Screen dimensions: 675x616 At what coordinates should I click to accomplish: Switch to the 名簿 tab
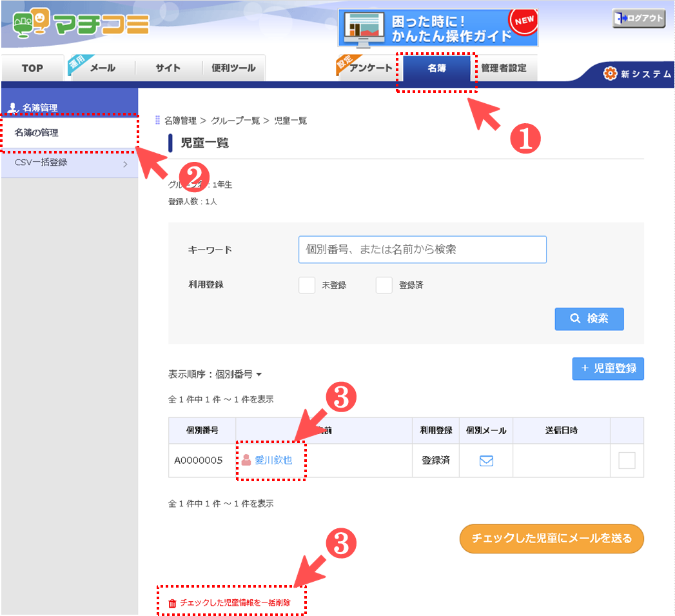click(436, 68)
